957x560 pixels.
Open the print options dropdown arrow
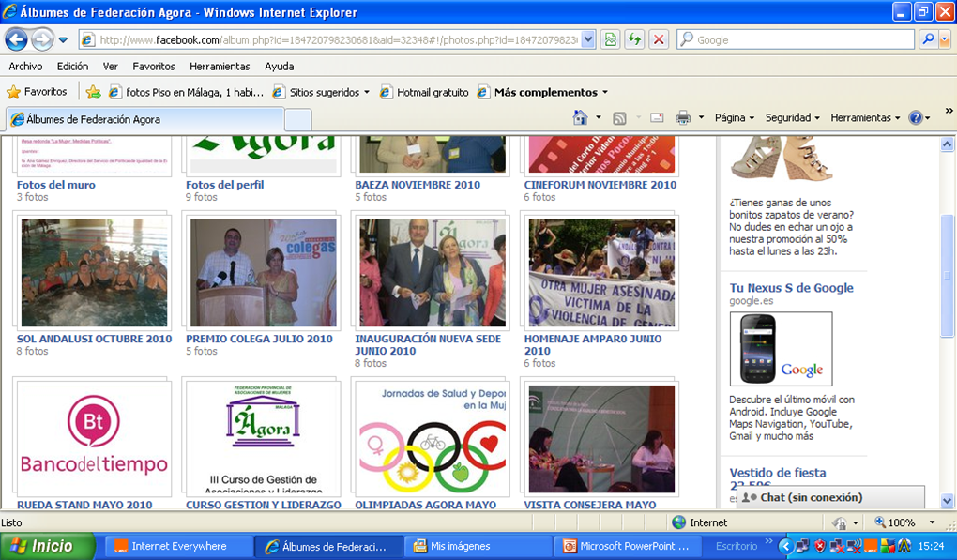pyautogui.click(x=701, y=118)
